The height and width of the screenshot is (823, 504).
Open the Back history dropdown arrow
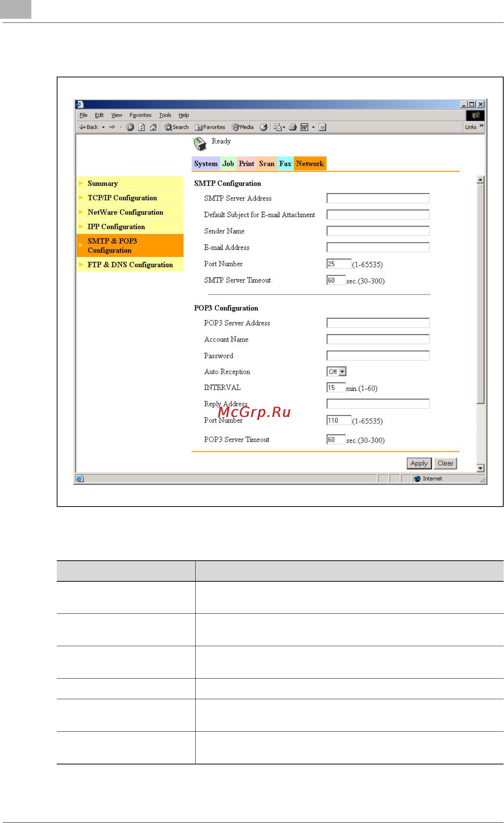pos(103,127)
